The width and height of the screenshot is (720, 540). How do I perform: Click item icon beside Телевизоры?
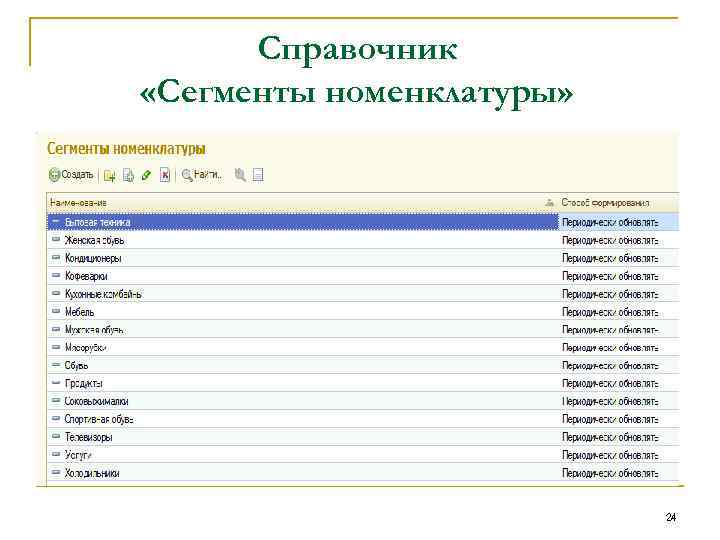56,436
